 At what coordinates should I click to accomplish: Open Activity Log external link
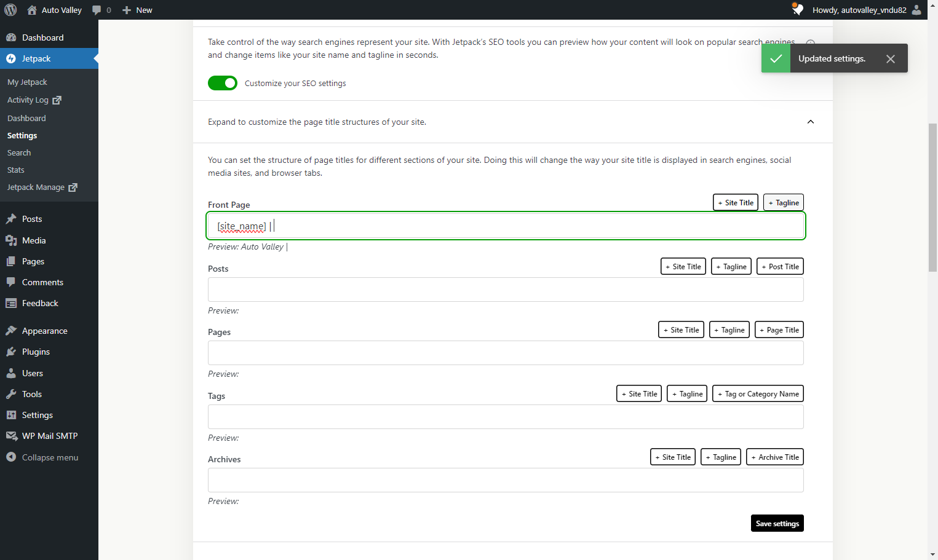tap(34, 100)
